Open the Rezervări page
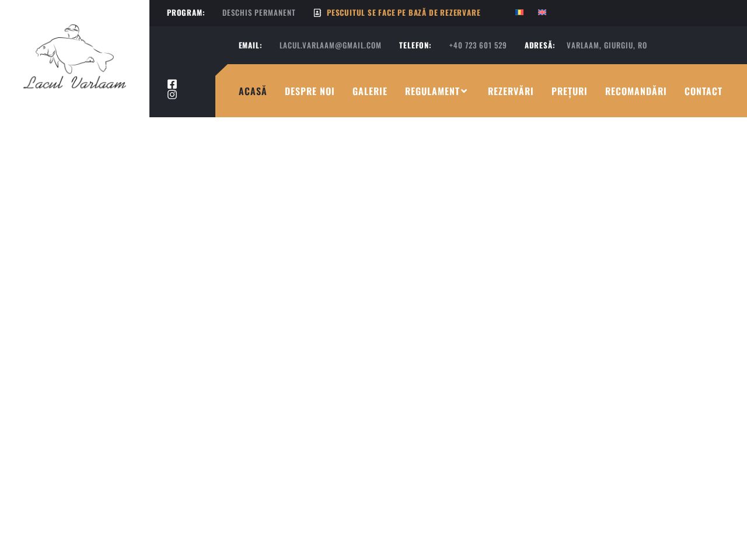This screenshot has height=560, width=747. (511, 91)
